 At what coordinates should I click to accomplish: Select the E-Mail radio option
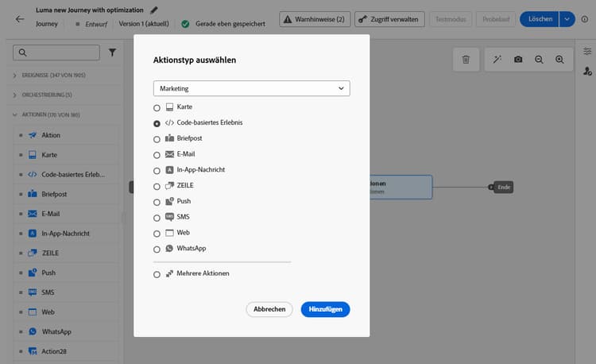click(x=157, y=155)
